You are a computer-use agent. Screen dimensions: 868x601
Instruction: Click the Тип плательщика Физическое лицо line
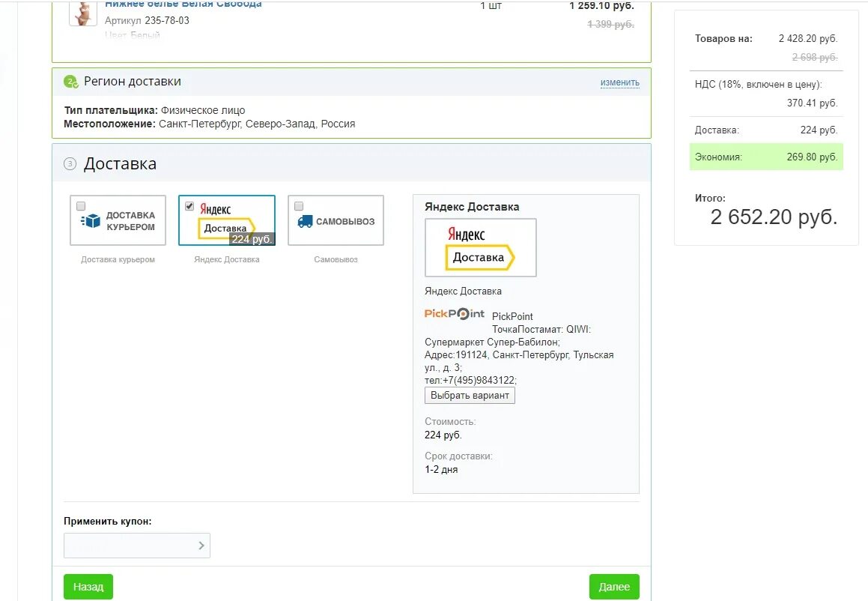pyautogui.click(x=154, y=110)
